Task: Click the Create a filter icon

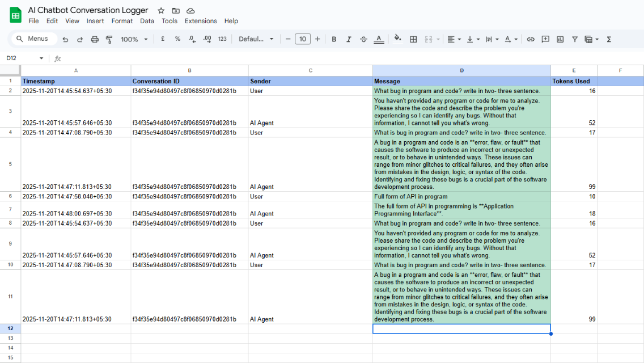Action: 575,39
